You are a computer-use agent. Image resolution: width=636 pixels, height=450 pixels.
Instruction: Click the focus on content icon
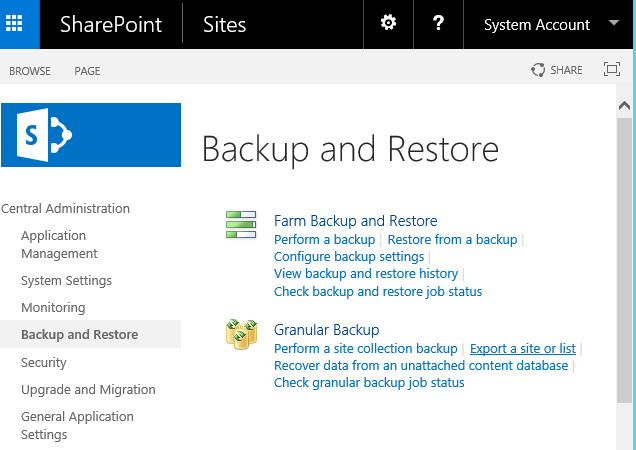[x=612, y=69]
